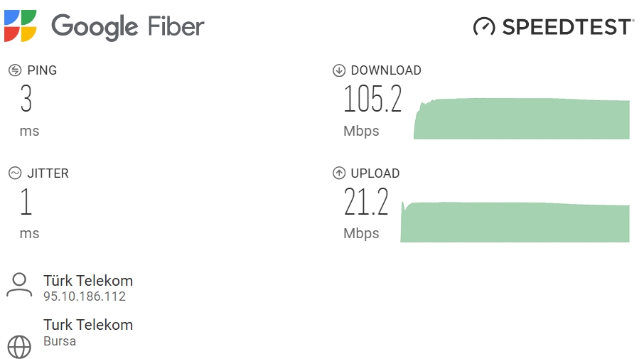The height and width of the screenshot is (359, 644).
Task: Click the globe server icon
Action: [19, 347]
